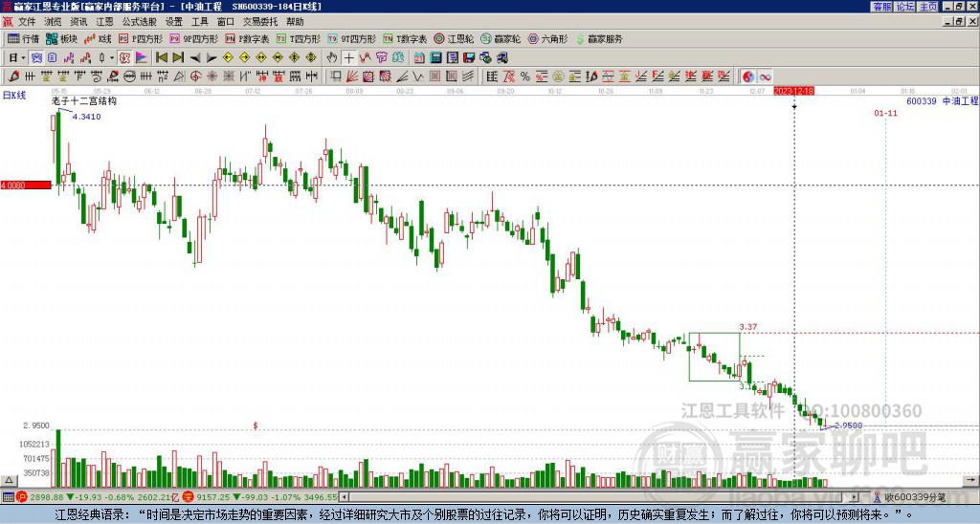Click the status bar keyboard icon

click(x=8, y=497)
